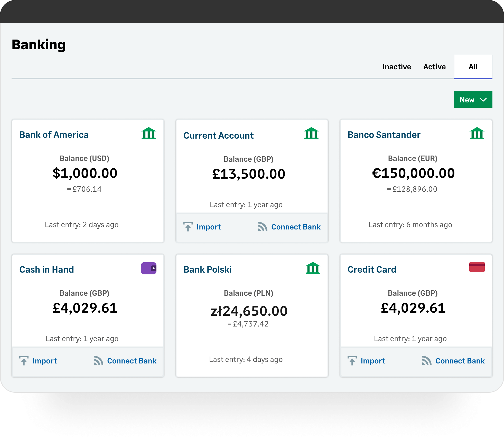Open the Current Account details

click(x=218, y=135)
